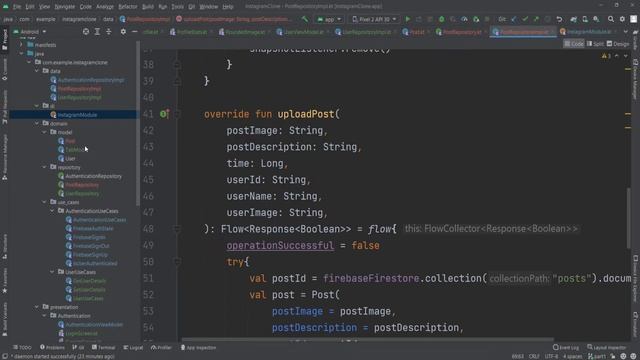
Task: Collapse the data package
Action: (37, 71)
